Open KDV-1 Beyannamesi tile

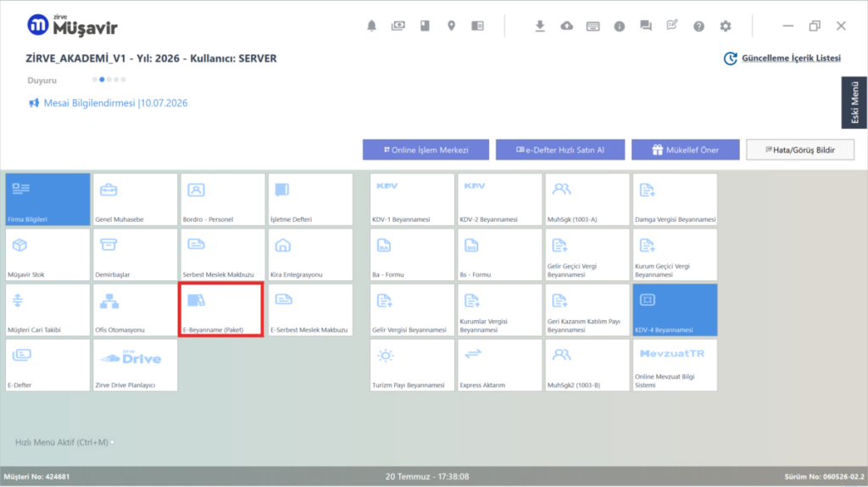tap(412, 199)
